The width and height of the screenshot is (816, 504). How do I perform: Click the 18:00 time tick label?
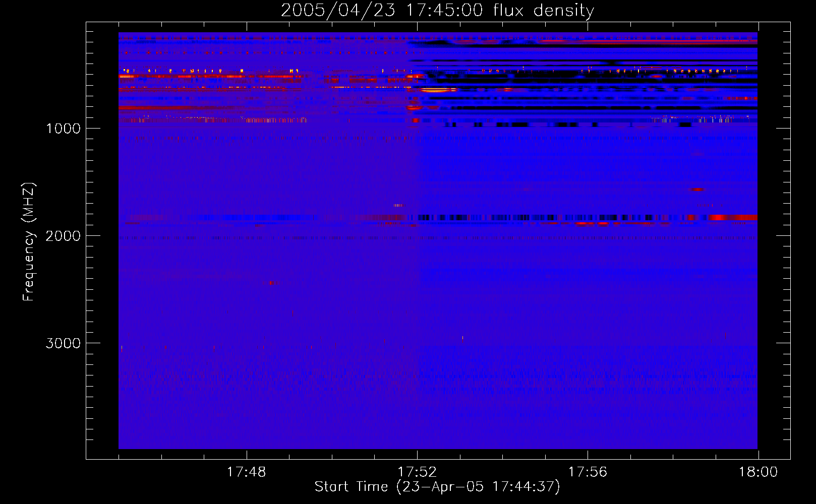point(758,472)
